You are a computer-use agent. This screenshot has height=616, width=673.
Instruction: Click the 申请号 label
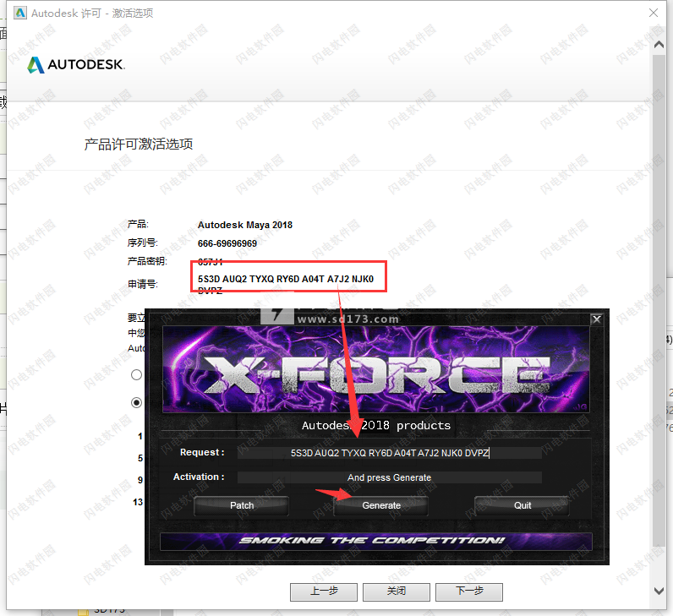(143, 284)
